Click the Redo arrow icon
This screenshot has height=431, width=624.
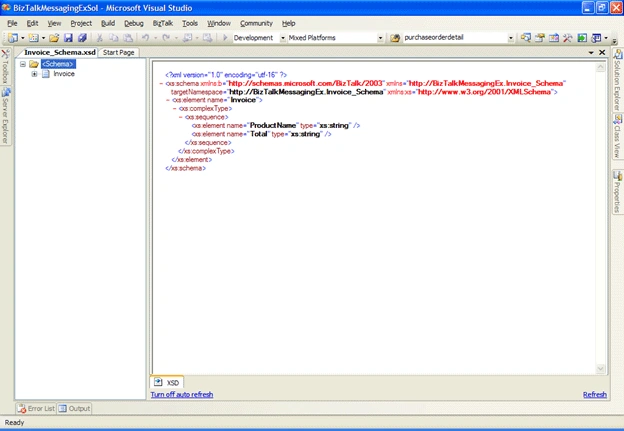[166, 38]
